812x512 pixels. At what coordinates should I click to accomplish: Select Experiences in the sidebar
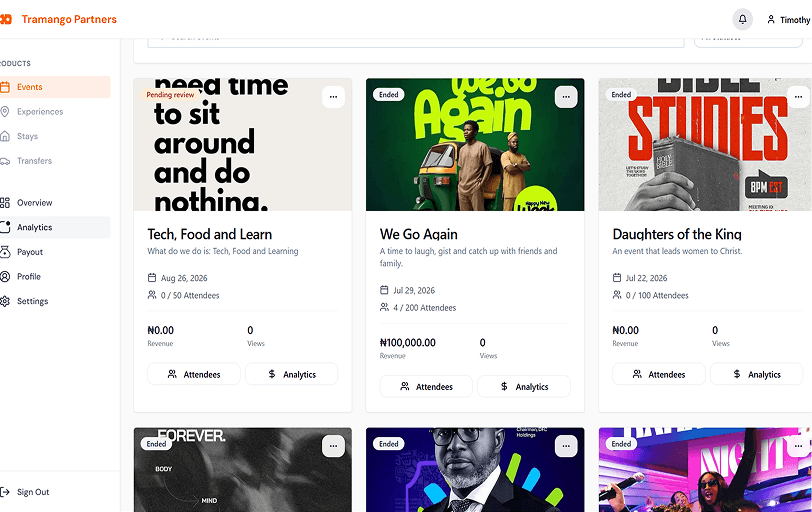[x=55, y=111]
